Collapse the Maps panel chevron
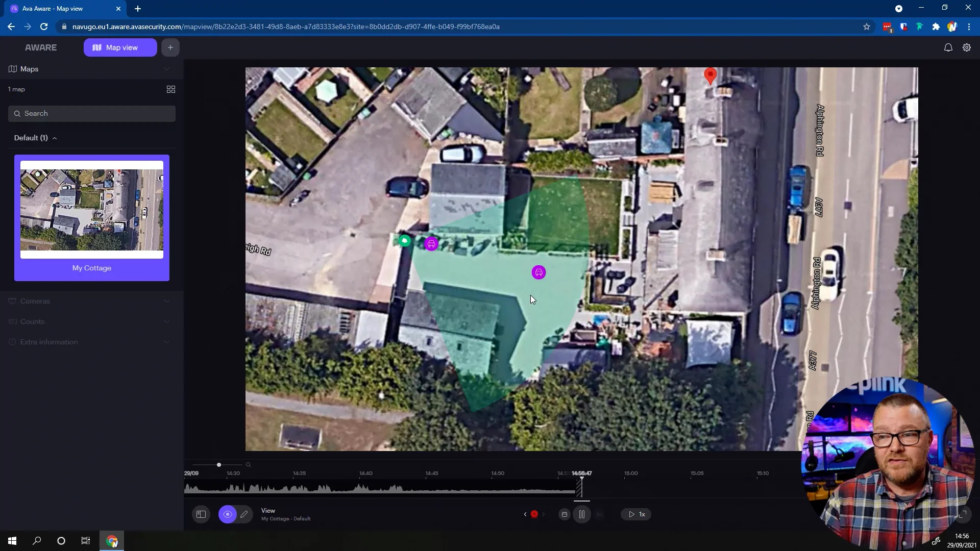This screenshot has width=980, height=551. pyautogui.click(x=167, y=69)
